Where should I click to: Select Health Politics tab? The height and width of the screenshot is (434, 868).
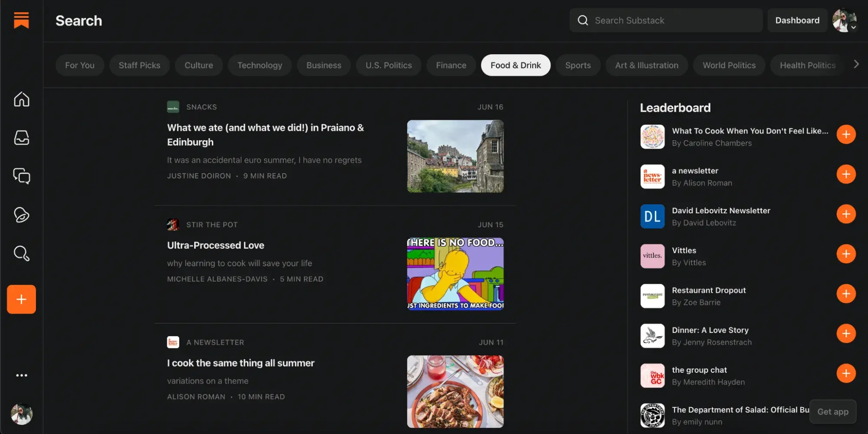click(x=808, y=65)
